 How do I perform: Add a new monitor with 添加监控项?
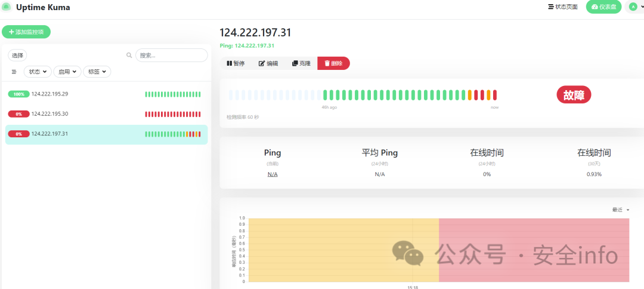(26, 32)
